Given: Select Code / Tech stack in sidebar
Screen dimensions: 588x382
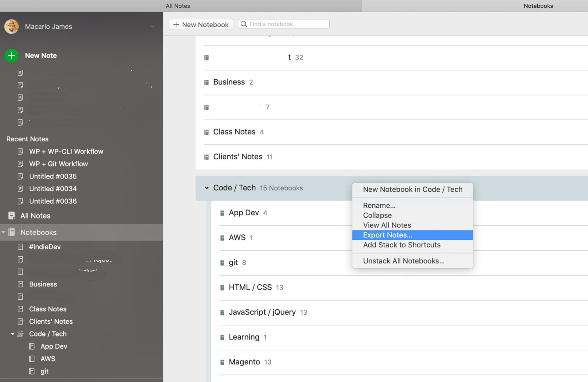Looking at the screenshot, I should pos(48,334).
